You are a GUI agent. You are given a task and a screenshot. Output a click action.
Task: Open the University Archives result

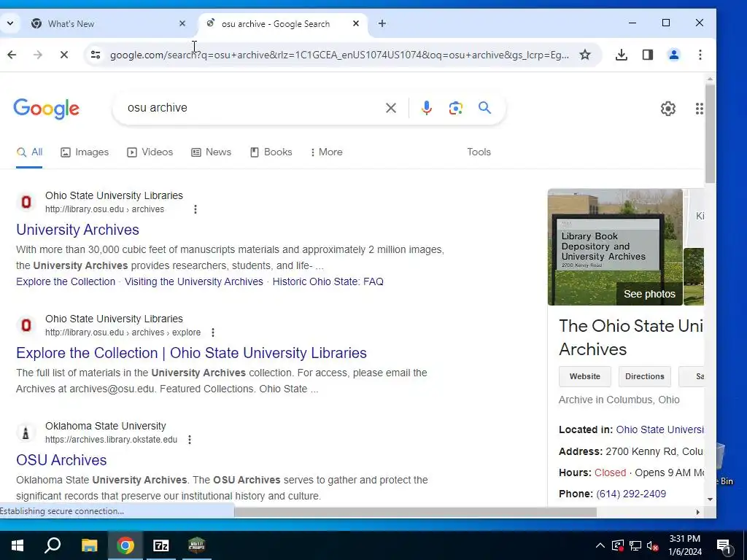pyautogui.click(x=77, y=230)
